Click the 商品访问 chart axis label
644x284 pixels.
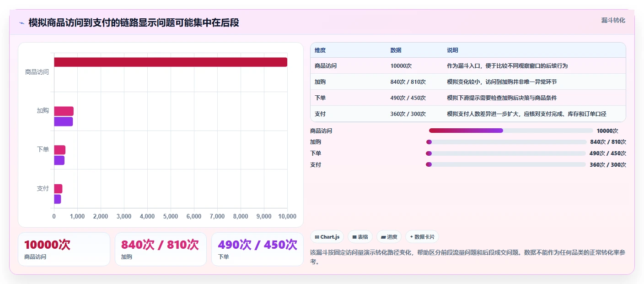tap(37, 72)
